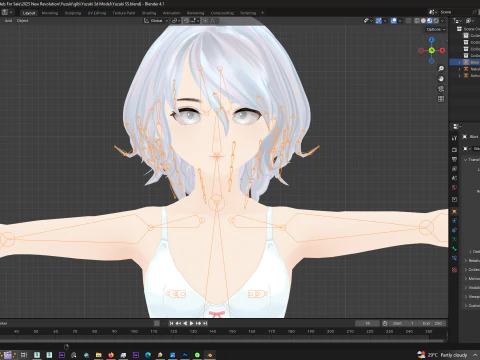
Task: Open the Add menu in viewport header
Action: pos(8,21)
